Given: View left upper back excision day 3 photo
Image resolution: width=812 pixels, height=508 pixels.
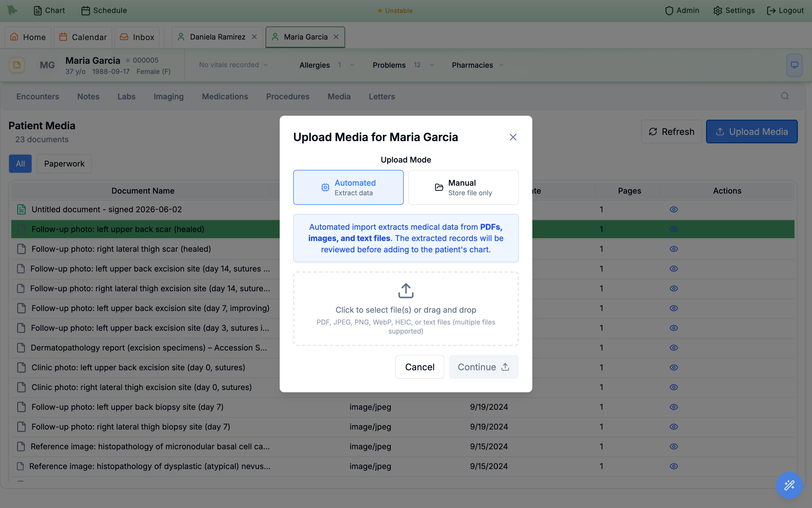Looking at the screenshot, I should (x=674, y=328).
